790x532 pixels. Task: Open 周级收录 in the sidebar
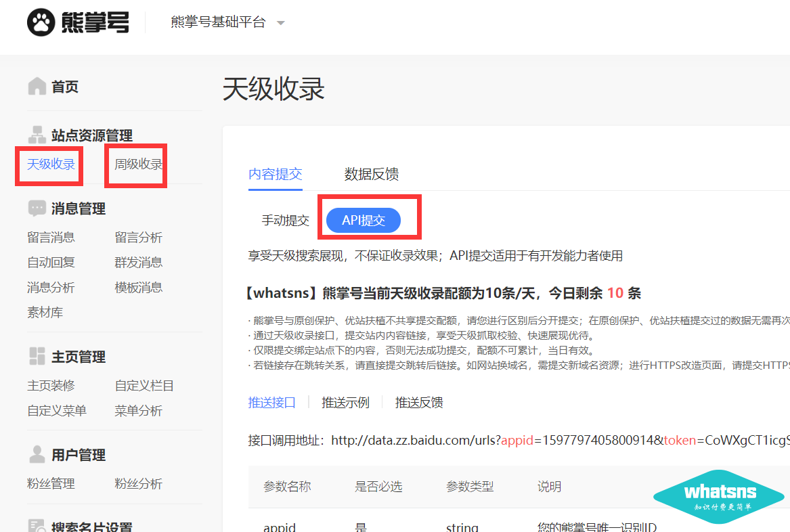(138, 164)
